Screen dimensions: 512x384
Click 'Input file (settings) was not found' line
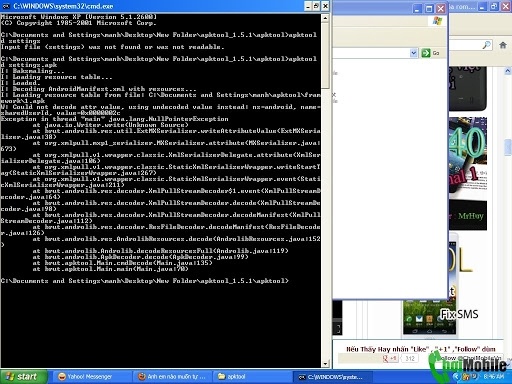click(112, 47)
